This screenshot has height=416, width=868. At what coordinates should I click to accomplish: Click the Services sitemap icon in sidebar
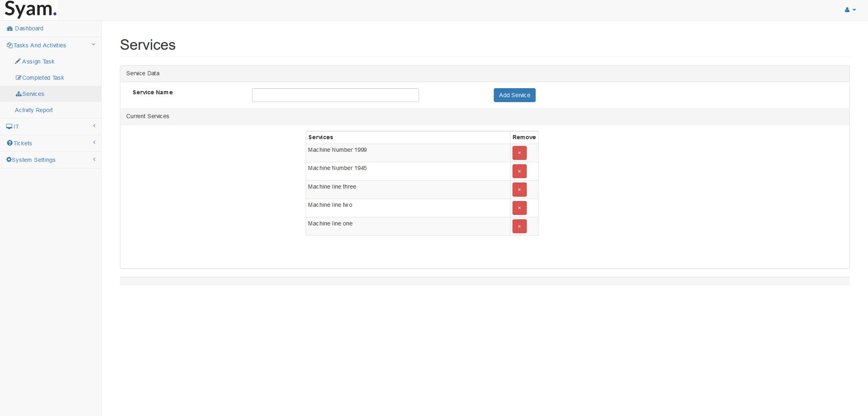pyautogui.click(x=19, y=94)
